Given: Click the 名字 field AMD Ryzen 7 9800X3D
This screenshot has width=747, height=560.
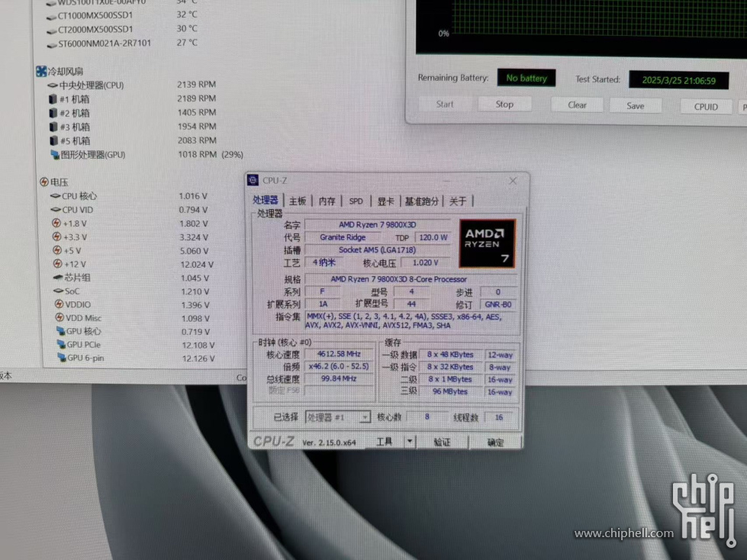Looking at the screenshot, I should [x=377, y=224].
